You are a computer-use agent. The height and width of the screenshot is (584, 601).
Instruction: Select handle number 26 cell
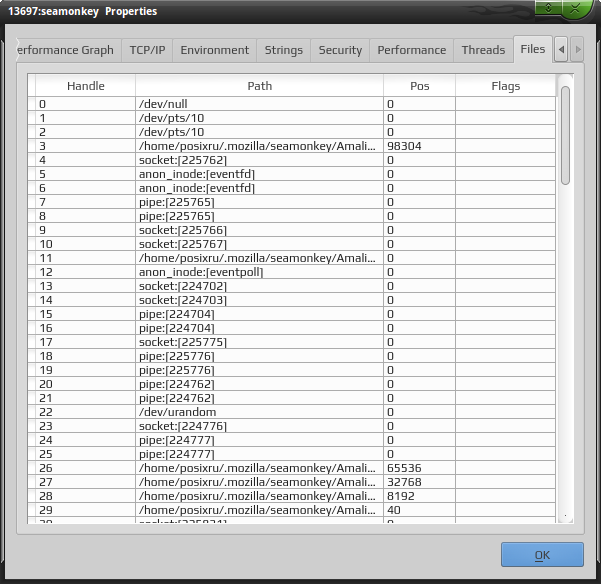point(85,468)
